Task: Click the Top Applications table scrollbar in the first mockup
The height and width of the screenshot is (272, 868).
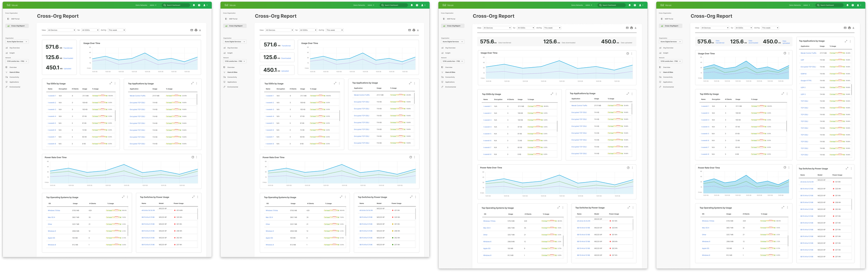Action: click(x=197, y=99)
